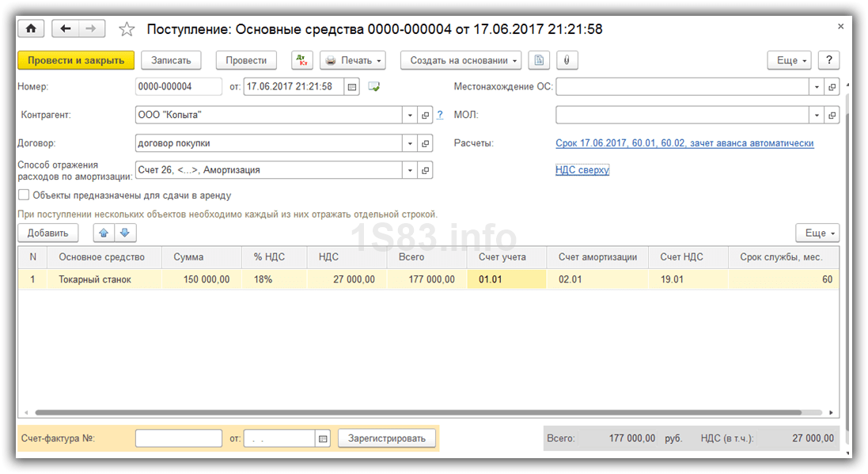Open Создать на основании dropdown
The width and height of the screenshot is (868, 474).
point(461,60)
